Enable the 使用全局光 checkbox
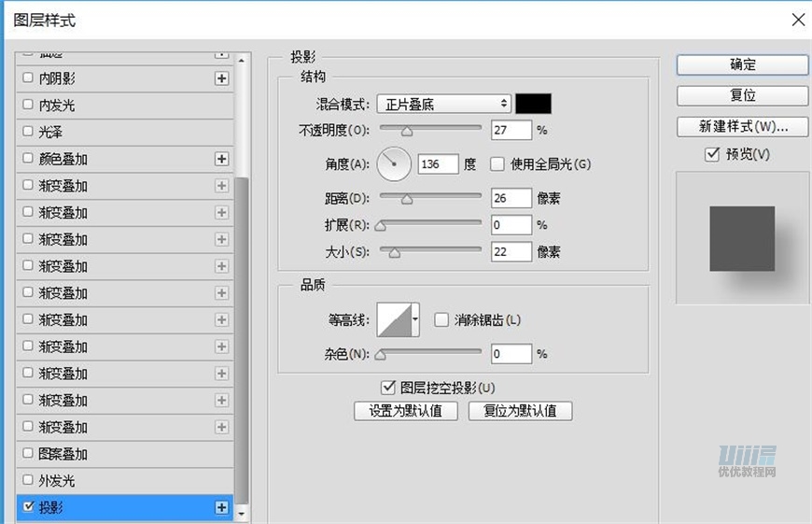The height and width of the screenshot is (524, 812). 497,164
